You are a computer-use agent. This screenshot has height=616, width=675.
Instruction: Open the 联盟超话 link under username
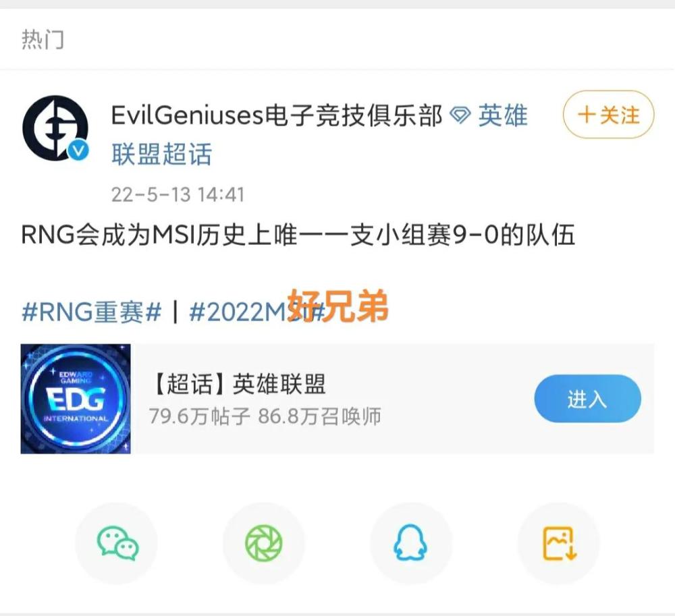pos(162,154)
